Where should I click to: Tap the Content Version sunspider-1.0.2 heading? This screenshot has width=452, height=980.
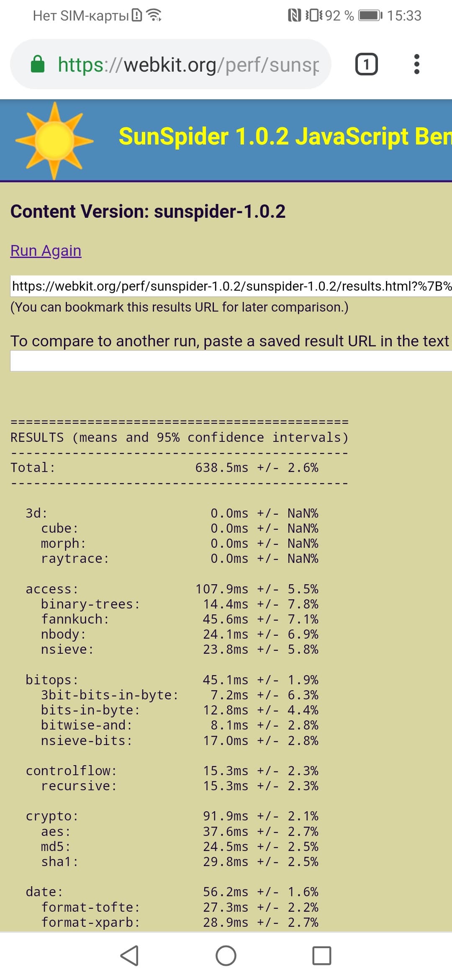148,211
